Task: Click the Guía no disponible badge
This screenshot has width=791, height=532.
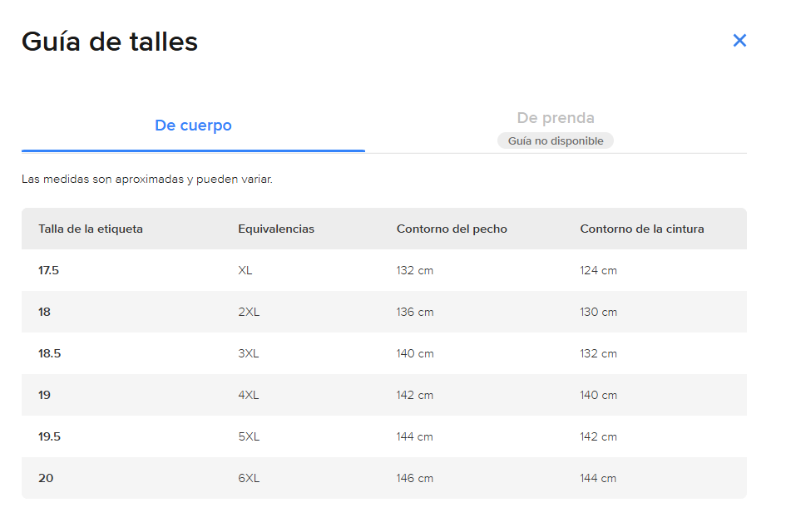Action: tap(556, 140)
